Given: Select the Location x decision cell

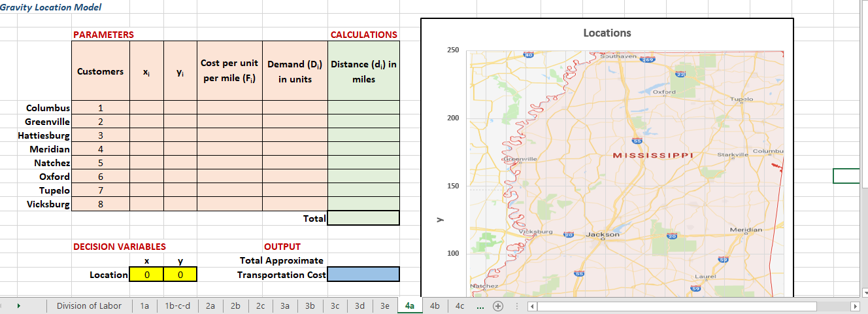Looking at the screenshot, I should pos(147,274).
